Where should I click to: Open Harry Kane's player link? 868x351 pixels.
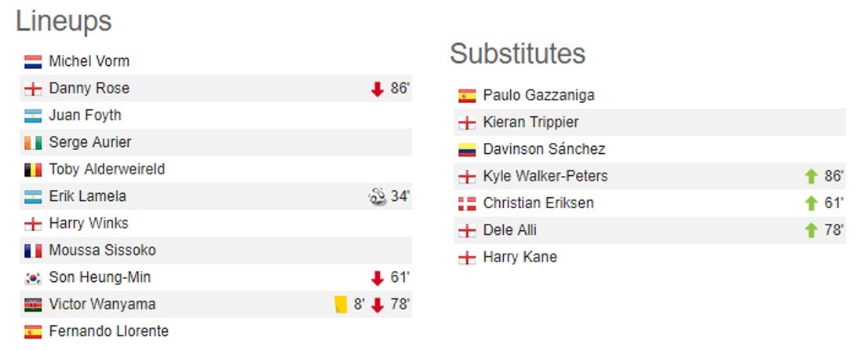pyautogui.click(x=520, y=258)
